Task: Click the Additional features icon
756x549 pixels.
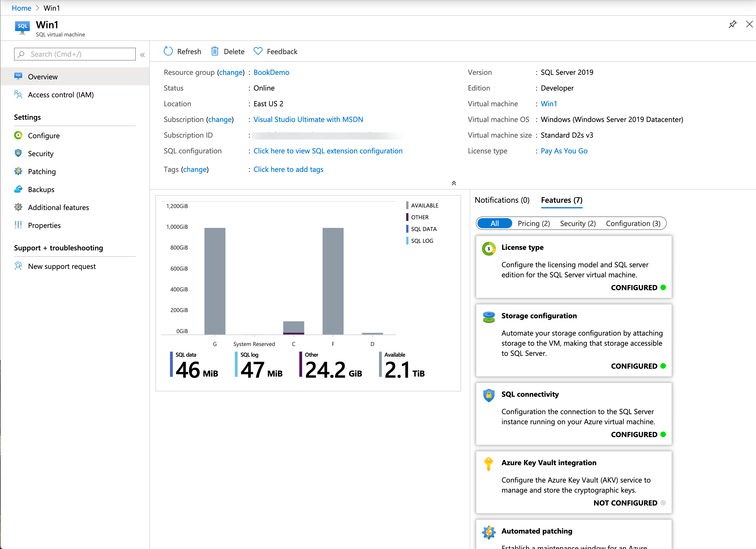Action: pos(19,207)
